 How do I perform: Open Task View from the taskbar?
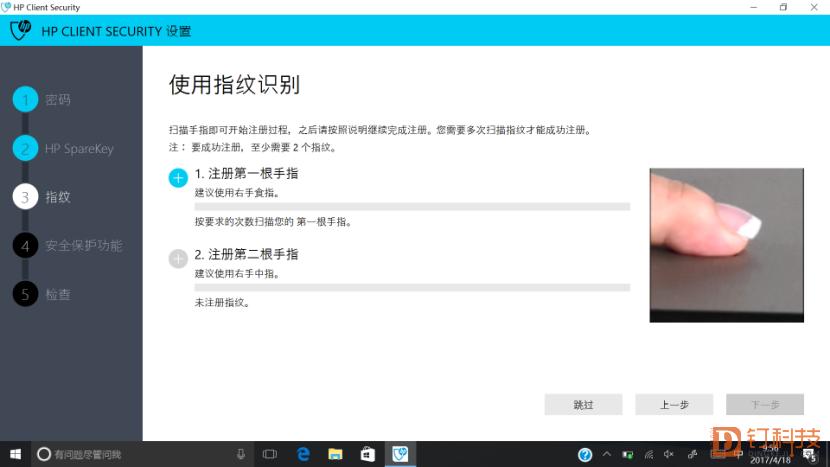pos(270,454)
